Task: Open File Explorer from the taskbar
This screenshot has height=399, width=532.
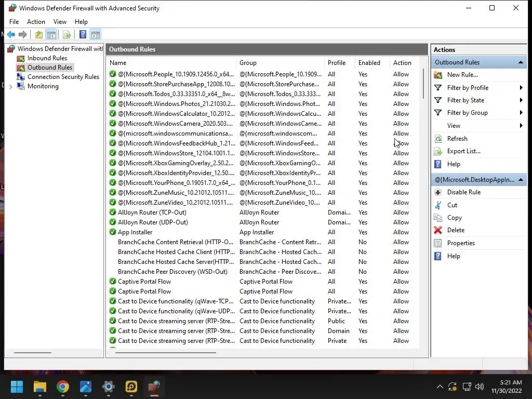Action: tap(39, 387)
